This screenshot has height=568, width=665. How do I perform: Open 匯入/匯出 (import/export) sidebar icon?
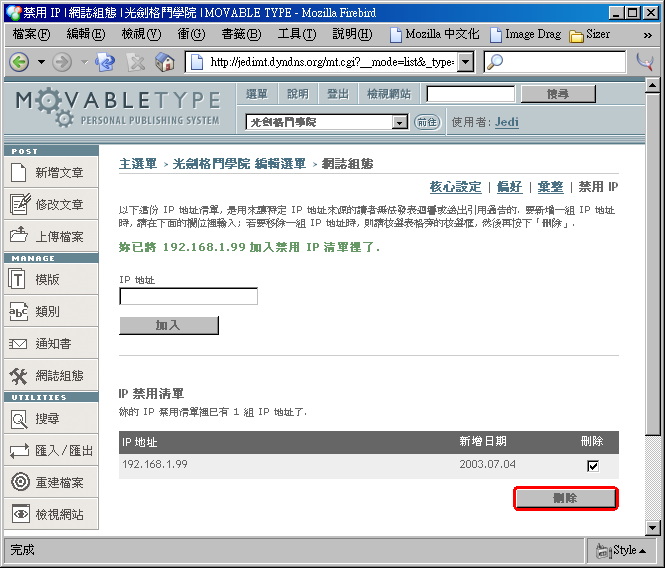coord(20,450)
